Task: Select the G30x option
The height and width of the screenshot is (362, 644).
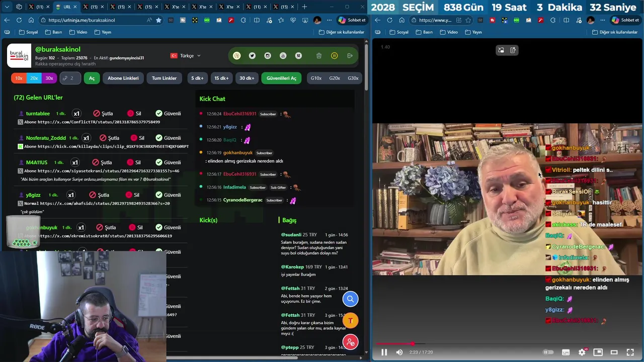Action: (353, 78)
